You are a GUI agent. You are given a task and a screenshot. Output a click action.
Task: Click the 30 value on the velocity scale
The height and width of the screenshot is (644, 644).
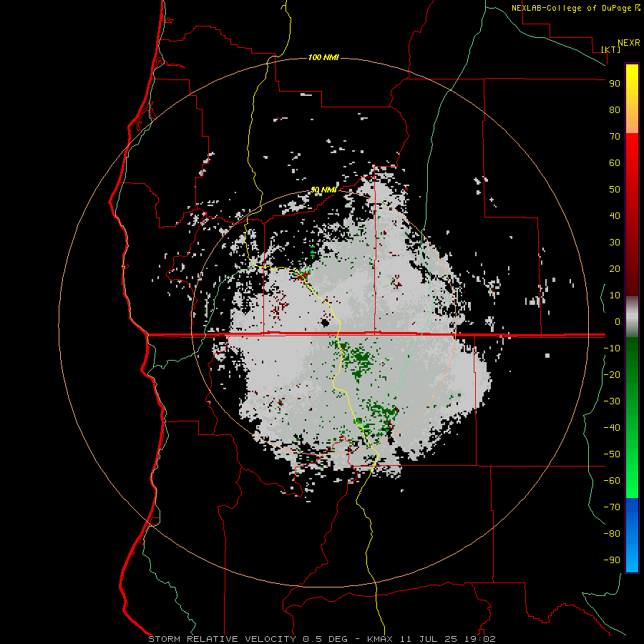coord(615,243)
